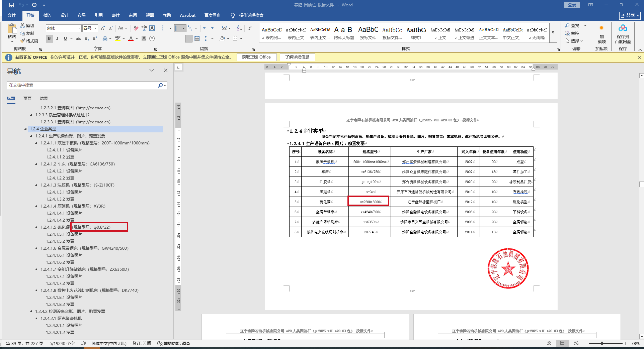This screenshot has width=644, height=349.
Task: Collapse the 1.2.4.1.1 液压平板机 heading node
Action: (x=36, y=143)
